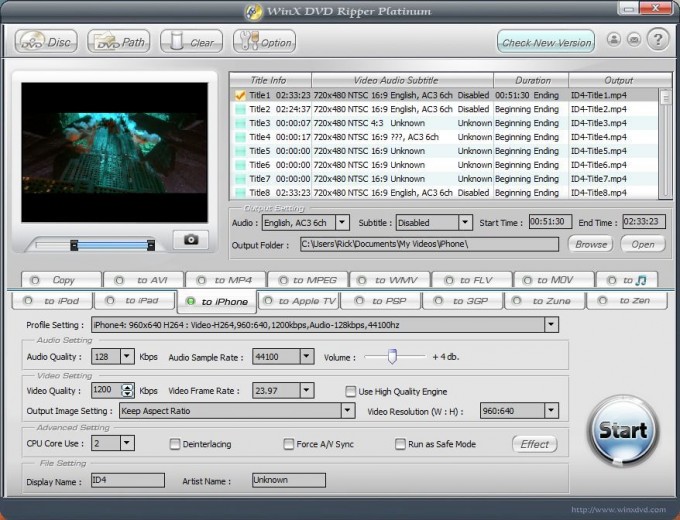Click the Output Folder path field
This screenshot has height=520, width=680.
[429, 244]
